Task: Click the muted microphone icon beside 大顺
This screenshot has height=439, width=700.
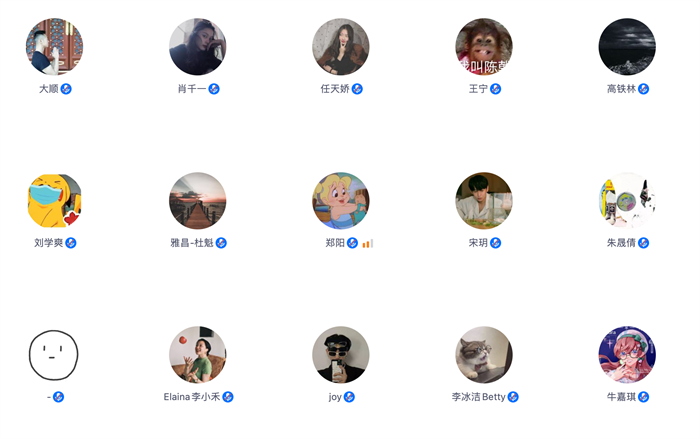Action: (66, 89)
